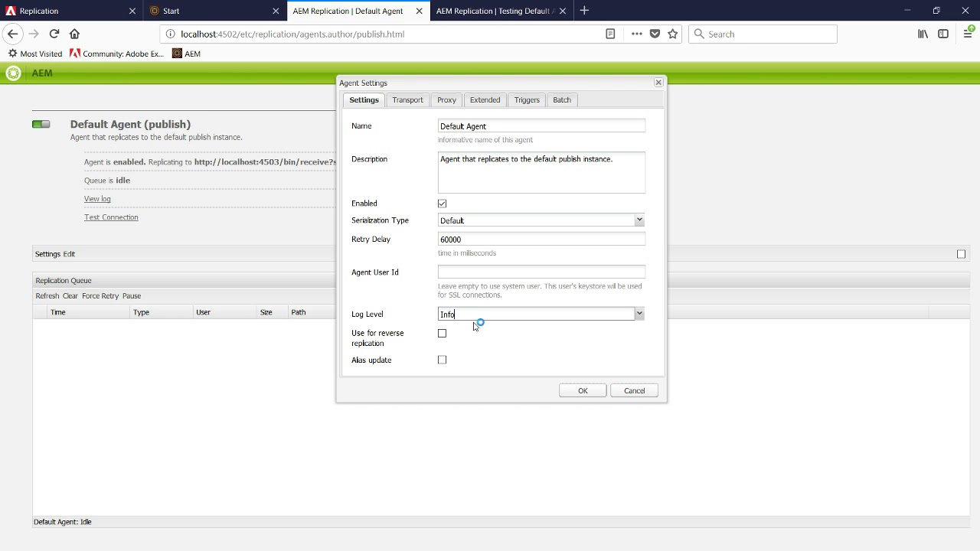980x551 pixels.
Task: Edit the Description text area
Action: [x=541, y=172]
